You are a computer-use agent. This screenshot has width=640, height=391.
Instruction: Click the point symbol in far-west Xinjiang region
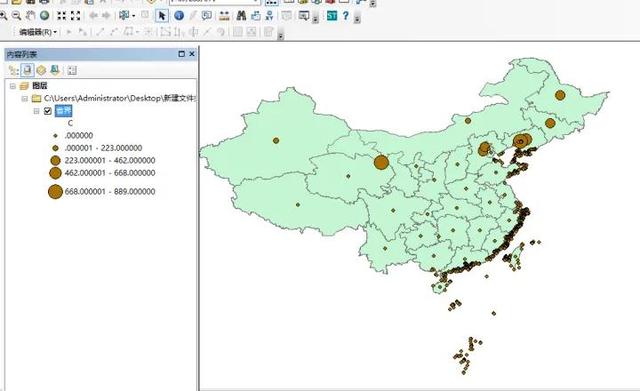click(276, 140)
